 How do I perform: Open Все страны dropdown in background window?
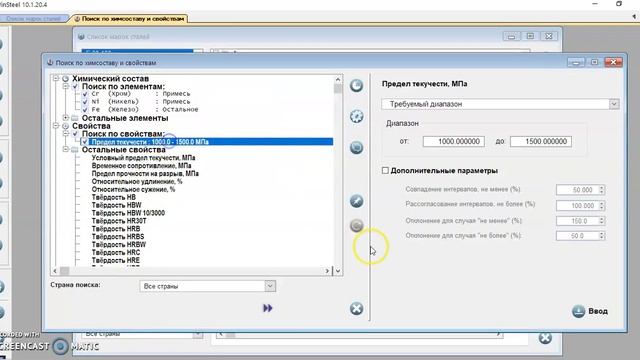point(198,334)
